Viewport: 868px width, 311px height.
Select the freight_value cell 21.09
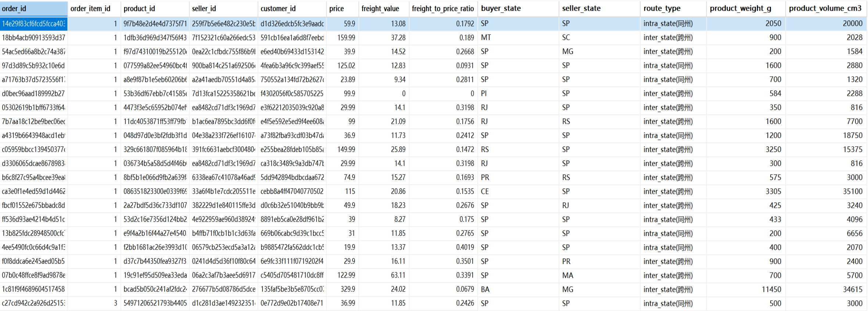(384, 121)
